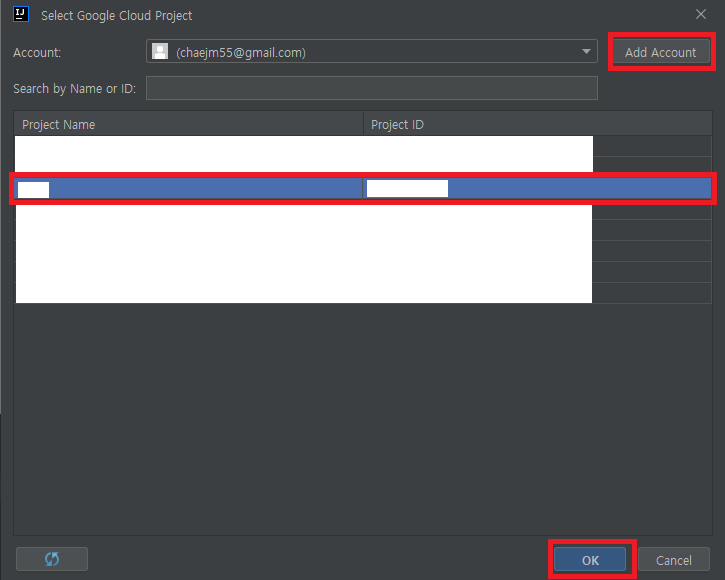Screen dimensions: 725x580
Task: Select the highlighted blue project row
Action: tap(363, 188)
